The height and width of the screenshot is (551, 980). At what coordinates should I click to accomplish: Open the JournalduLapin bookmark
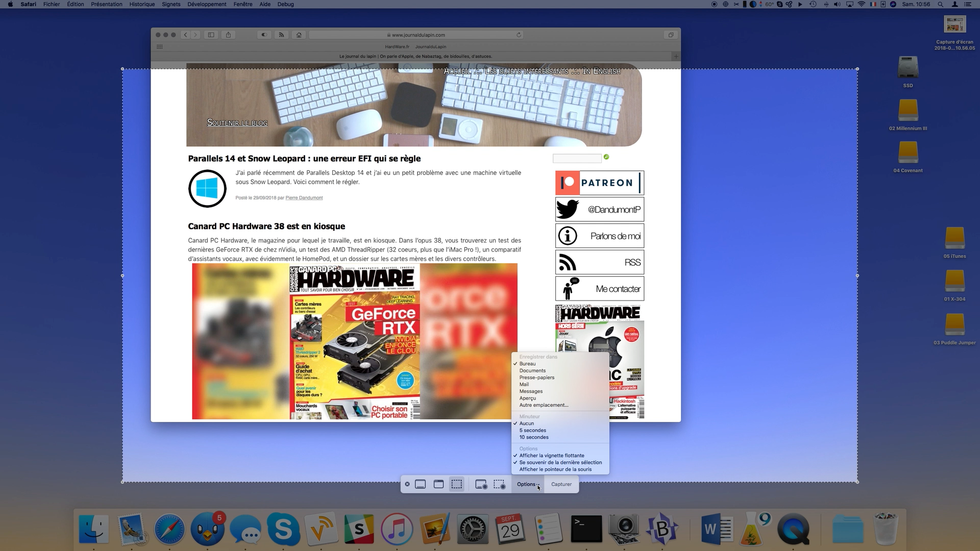pyautogui.click(x=430, y=46)
